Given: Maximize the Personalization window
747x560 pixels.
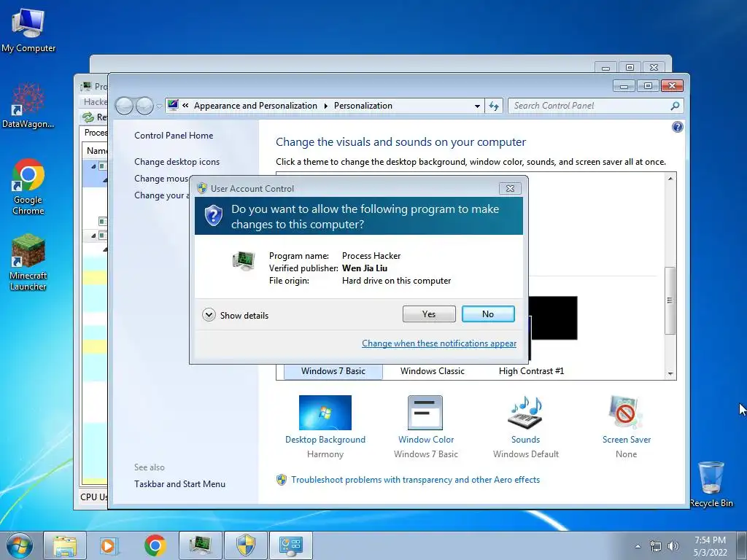Looking at the screenshot, I should tap(648, 86).
